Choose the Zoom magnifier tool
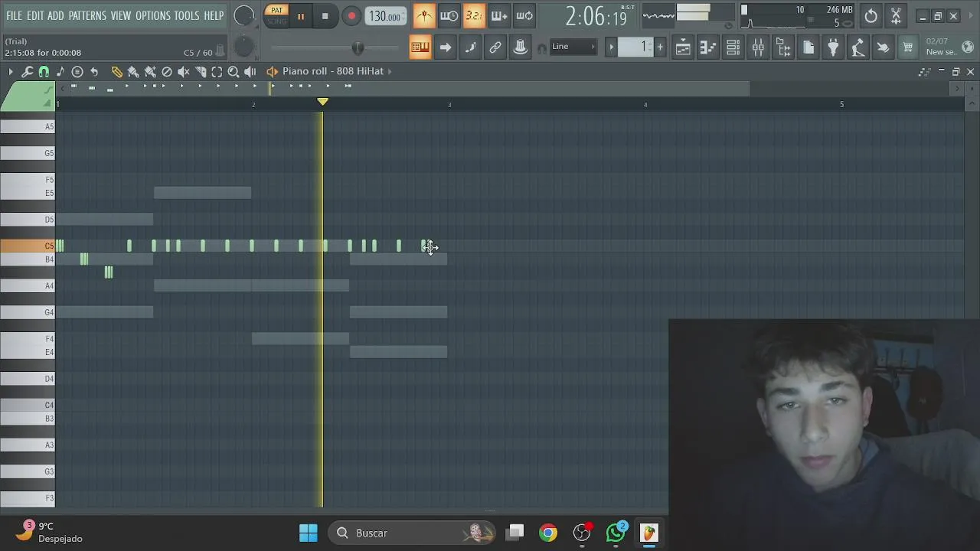980x551 pixels. coord(234,71)
